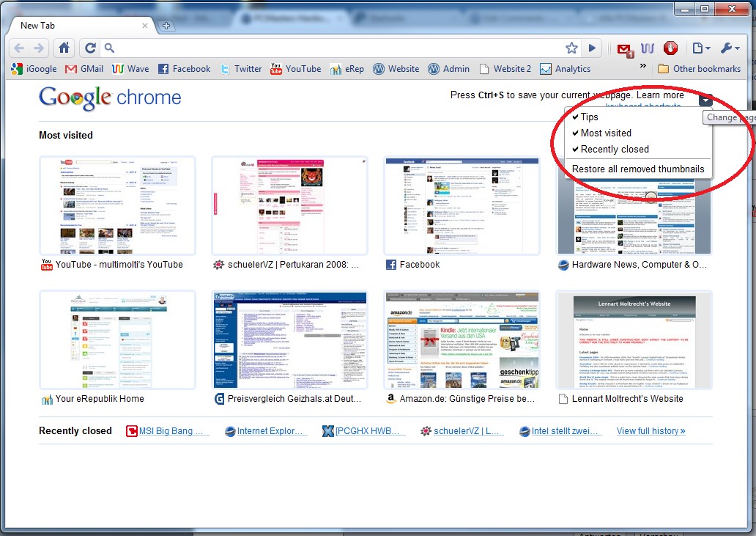Viewport: 756px width, 536px height.
Task: Open the Gmail checker extension icon
Action: [625, 49]
